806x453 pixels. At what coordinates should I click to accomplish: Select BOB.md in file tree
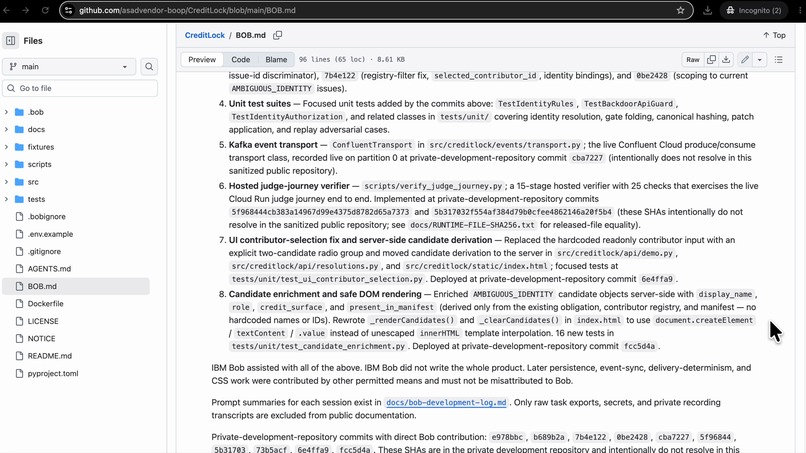[76, 286]
